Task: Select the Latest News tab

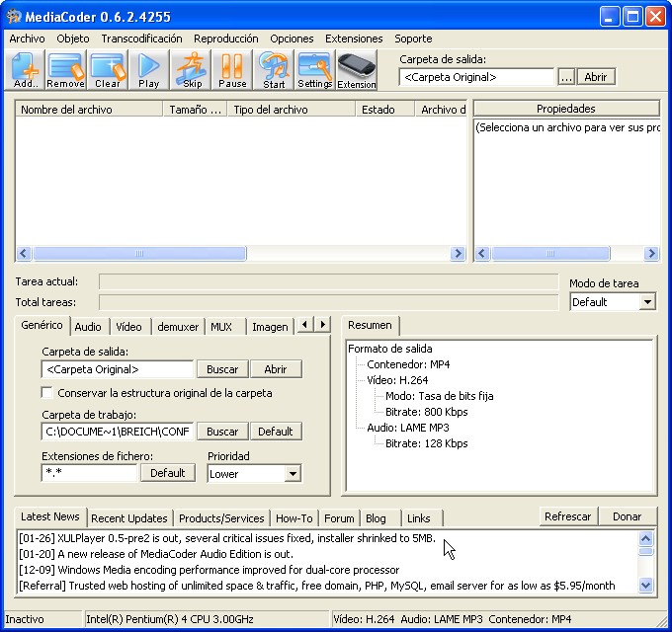Action: coord(50,516)
